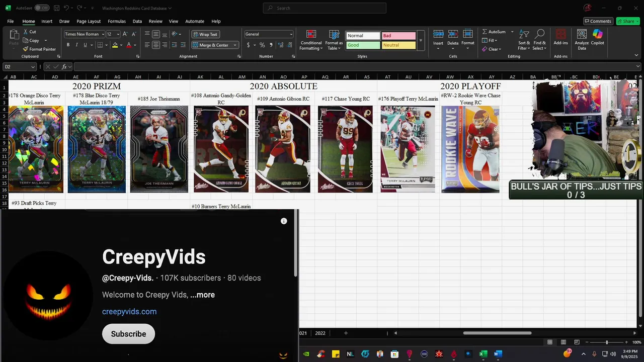Apply the Bad cell style
The width and height of the screenshot is (644, 362).
click(398, 36)
